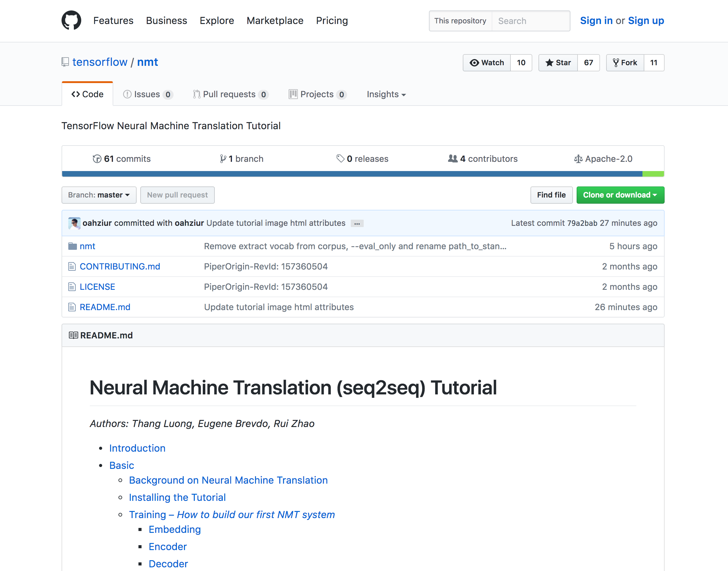
Task: Click the language breakdown color bar
Action: [334, 174]
